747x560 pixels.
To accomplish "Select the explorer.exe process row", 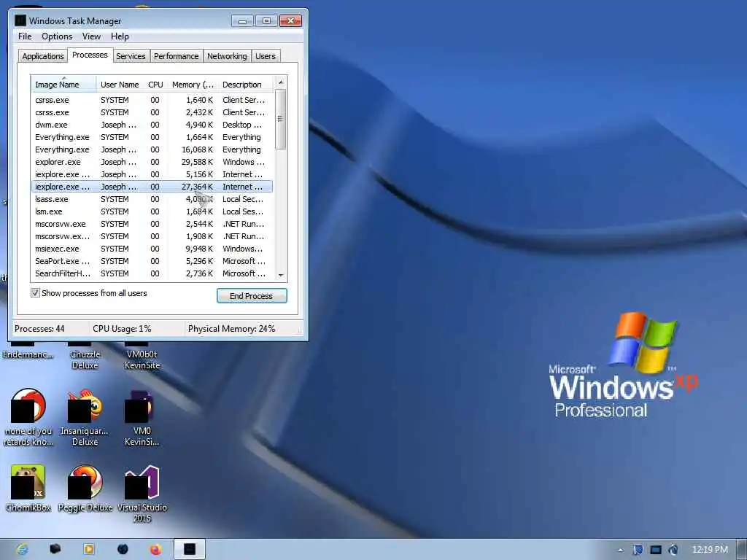I will coord(152,162).
